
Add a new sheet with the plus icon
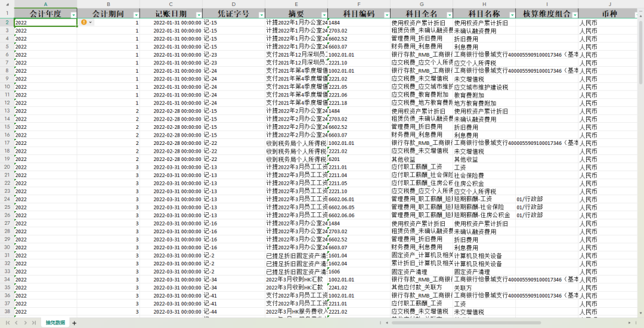pyautogui.click(x=75, y=323)
